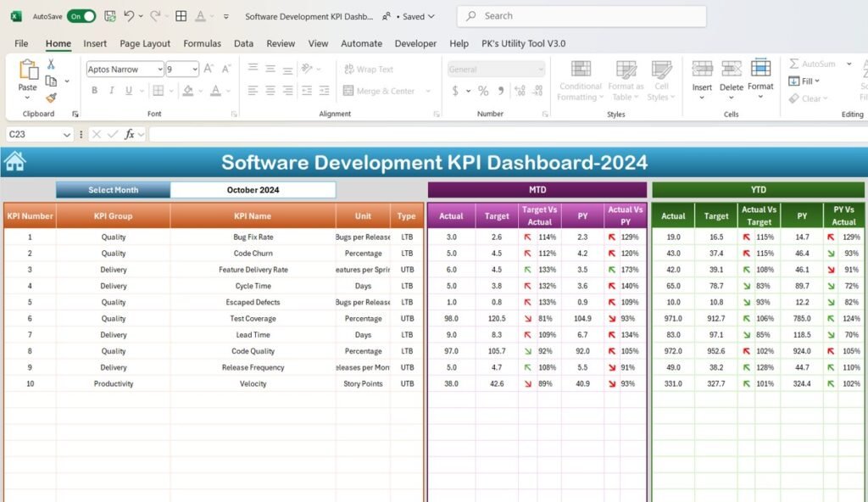Click the Insert Function fx icon
Image resolution: width=868 pixels, height=502 pixels.
(x=129, y=134)
